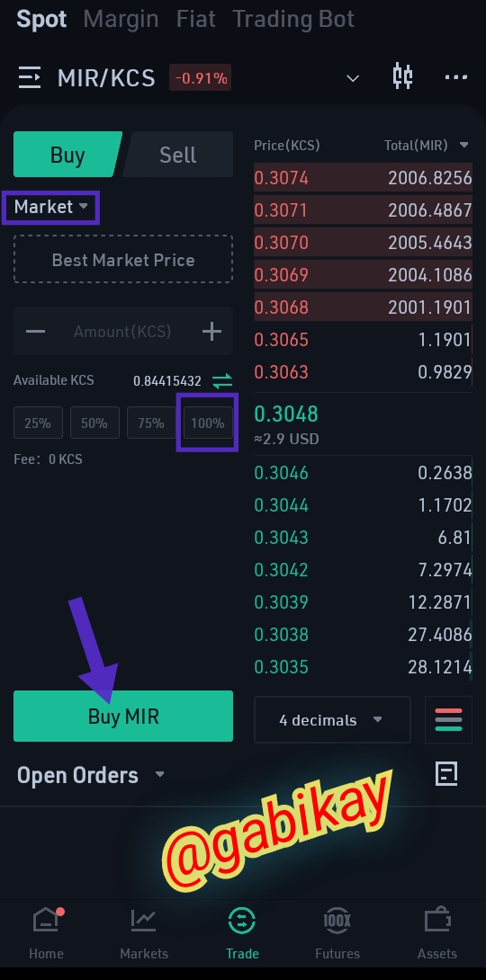Tap the Price(KCS) column header

pyautogui.click(x=287, y=146)
